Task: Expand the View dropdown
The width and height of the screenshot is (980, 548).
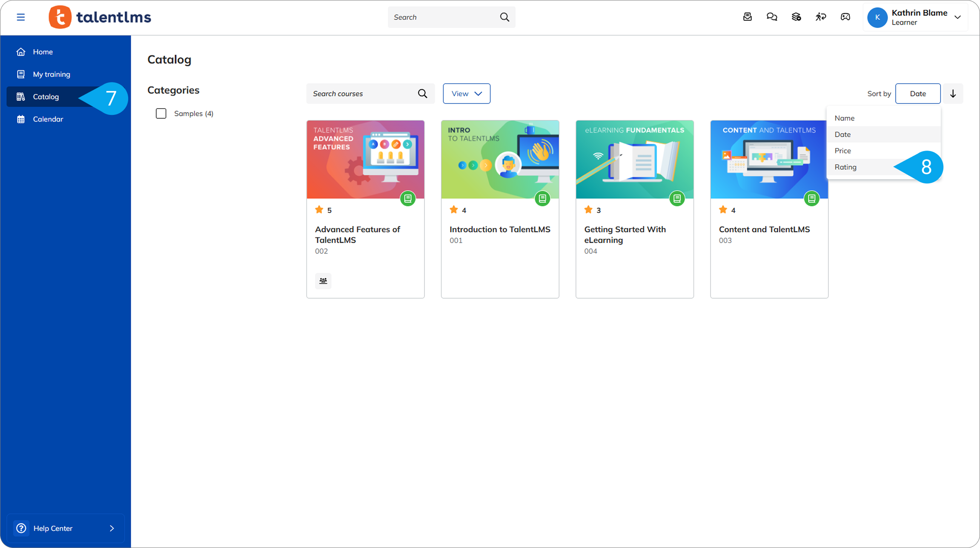Action: 466,94
